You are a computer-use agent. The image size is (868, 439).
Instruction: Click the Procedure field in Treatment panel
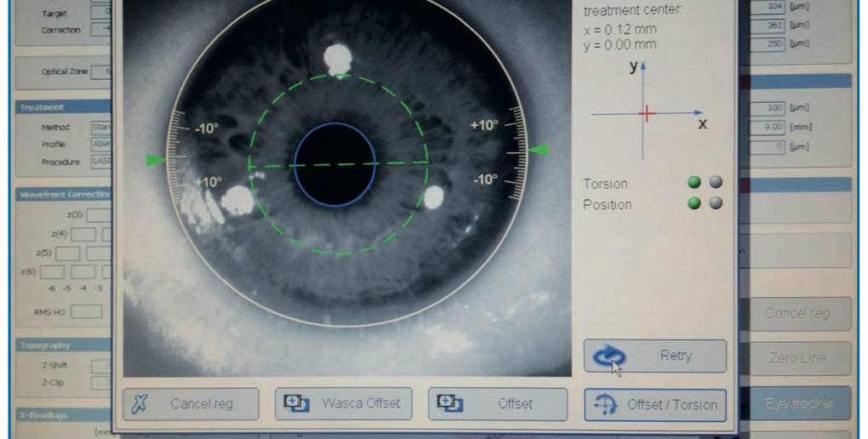pyautogui.click(x=100, y=162)
